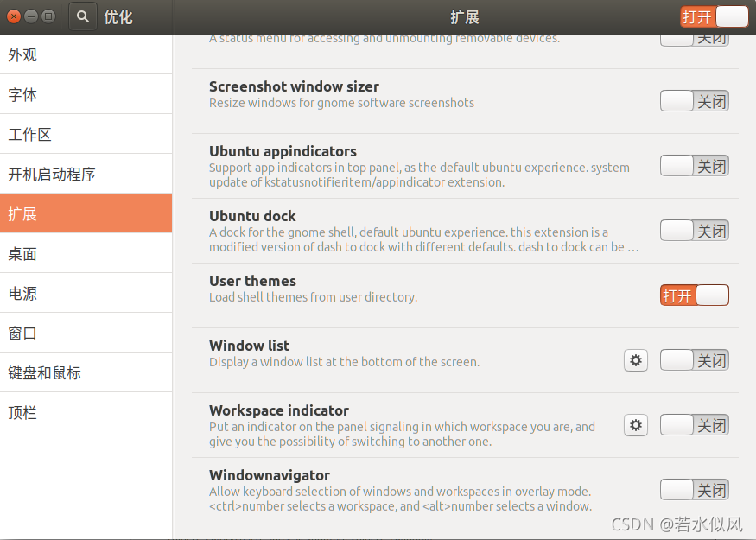
Task: Click 'Load shell themes from user directory.' text
Action: coord(314,297)
